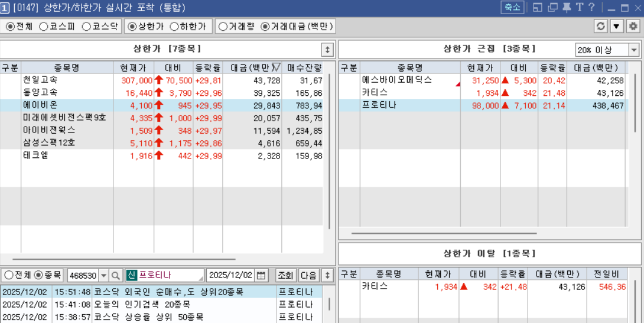Select the 천일고속 row
Image resolution: width=644 pixels, height=323 pixels.
click(162, 80)
